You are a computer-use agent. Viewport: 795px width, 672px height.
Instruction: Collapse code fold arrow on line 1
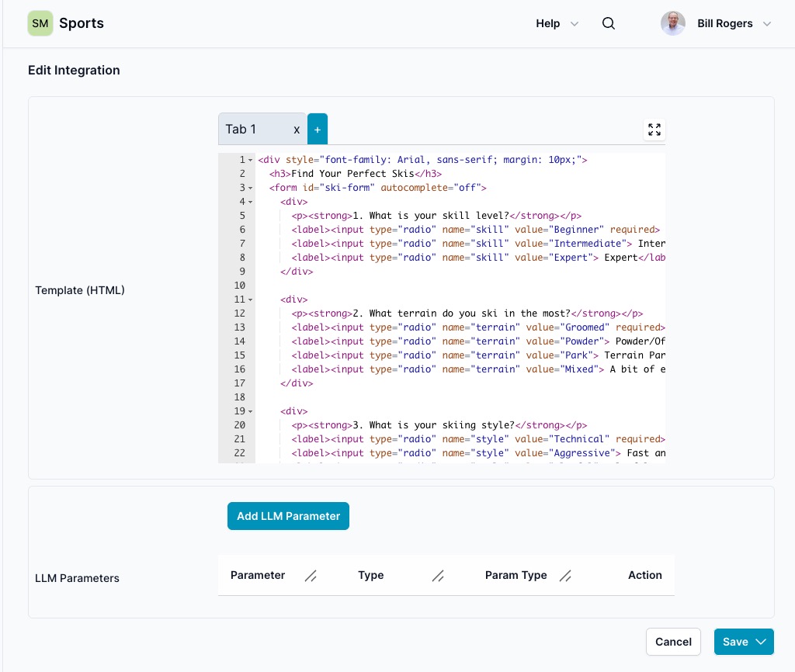pos(251,160)
